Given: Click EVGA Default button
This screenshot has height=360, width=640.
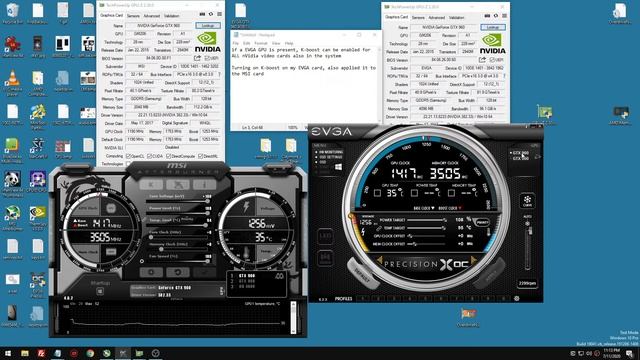Looking at the screenshot, I should click(362, 274).
